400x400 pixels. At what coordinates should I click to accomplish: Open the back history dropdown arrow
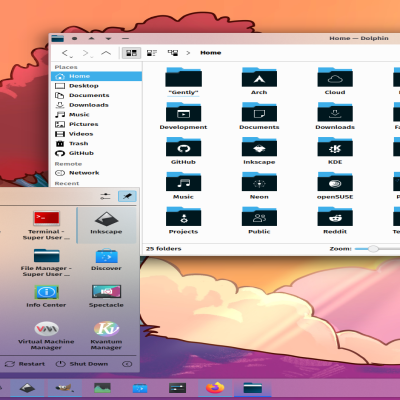point(71,57)
